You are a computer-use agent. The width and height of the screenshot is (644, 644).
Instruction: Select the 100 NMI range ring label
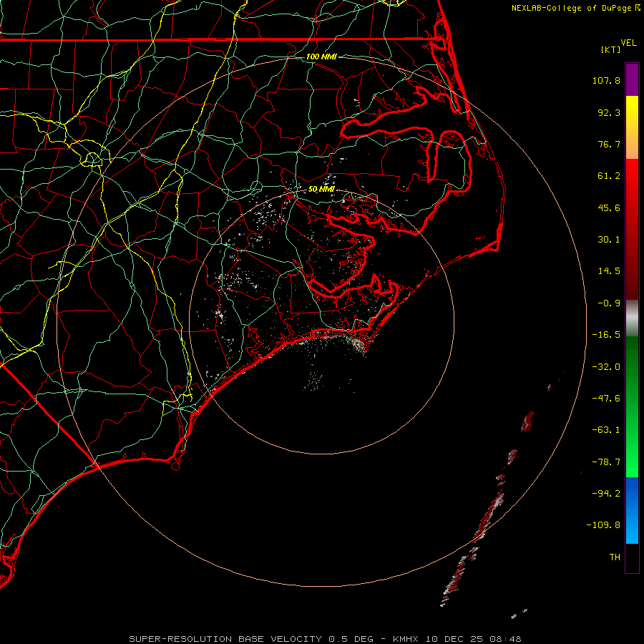click(x=321, y=57)
